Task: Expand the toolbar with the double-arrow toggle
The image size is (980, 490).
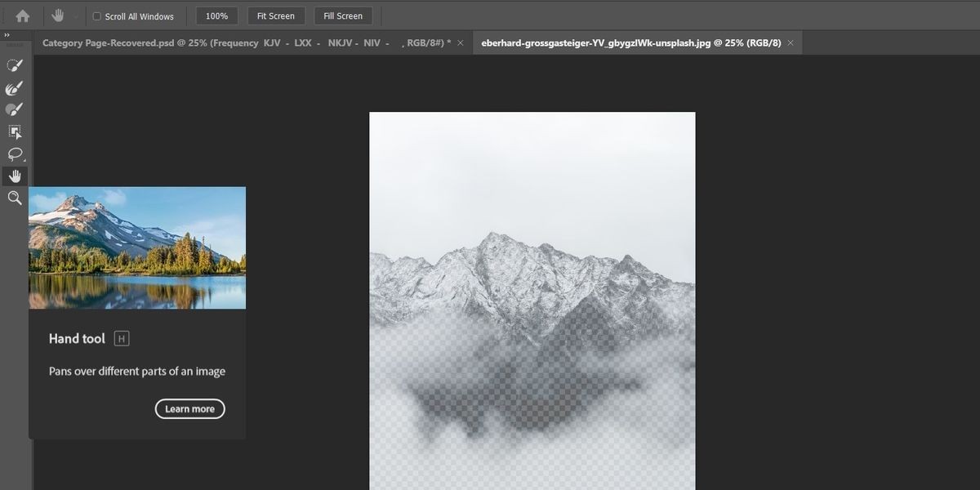Action: click(x=7, y=35)
